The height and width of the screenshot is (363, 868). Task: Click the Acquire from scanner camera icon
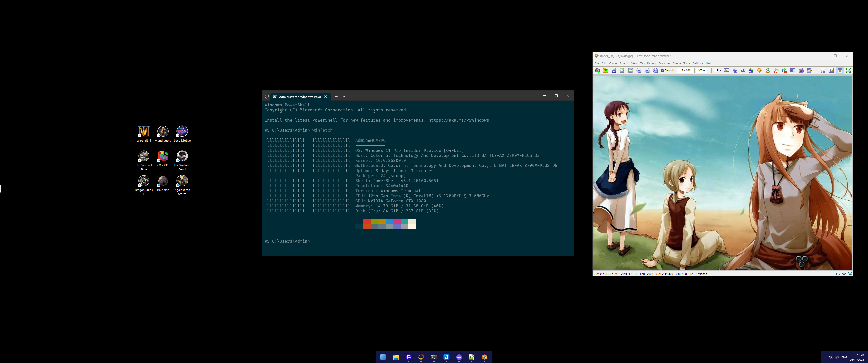coord(597,70)
